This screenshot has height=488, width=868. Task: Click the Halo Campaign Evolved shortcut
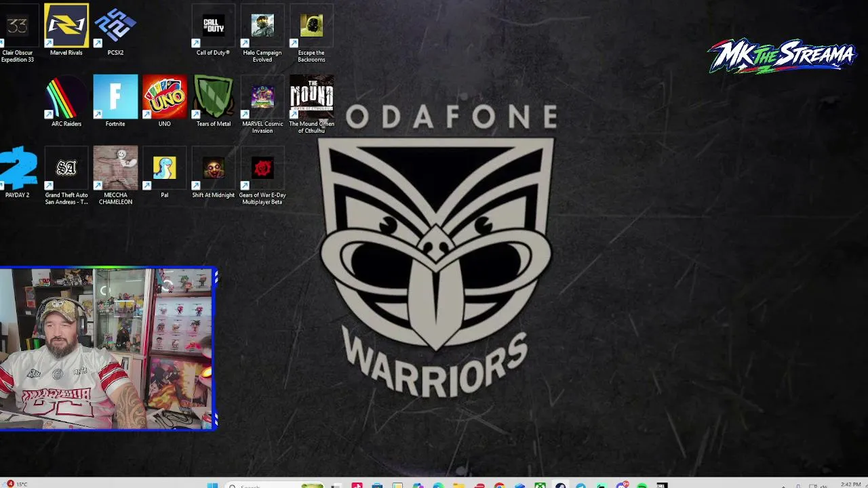262,34
